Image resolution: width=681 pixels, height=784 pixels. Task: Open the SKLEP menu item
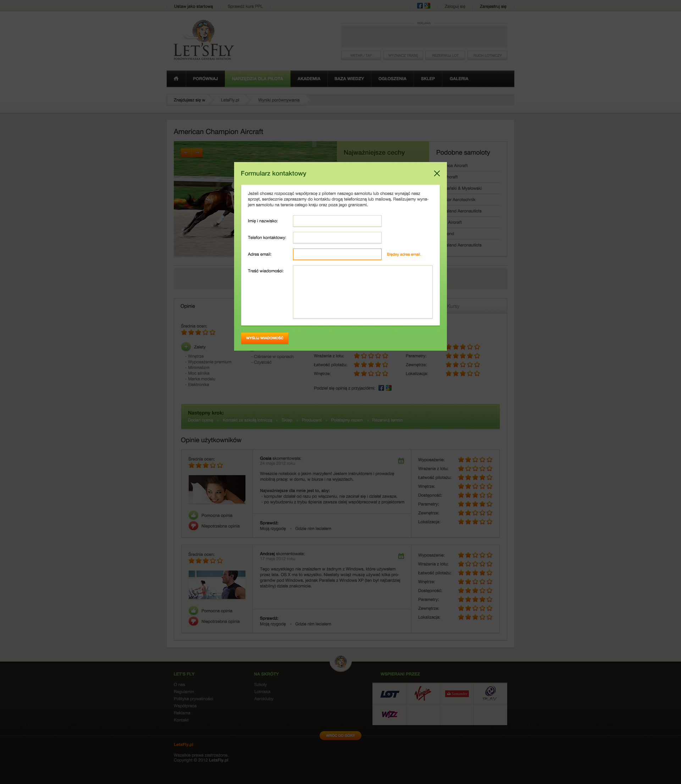[x=428, y=79]
